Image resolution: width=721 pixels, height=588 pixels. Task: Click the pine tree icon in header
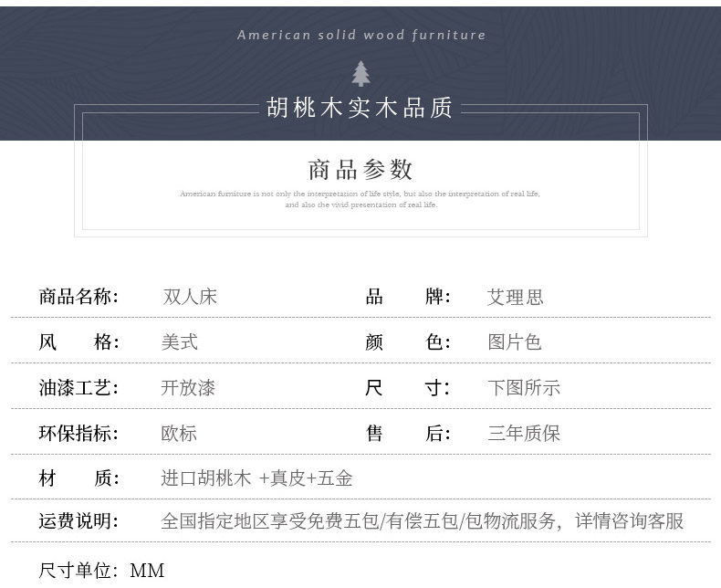pyautogui.click(x=361, y=74)
